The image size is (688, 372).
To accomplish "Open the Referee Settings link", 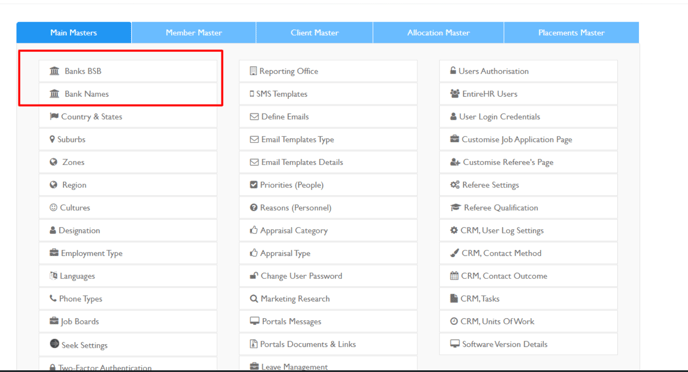I will pyautogui.click(x=528, y=185).
